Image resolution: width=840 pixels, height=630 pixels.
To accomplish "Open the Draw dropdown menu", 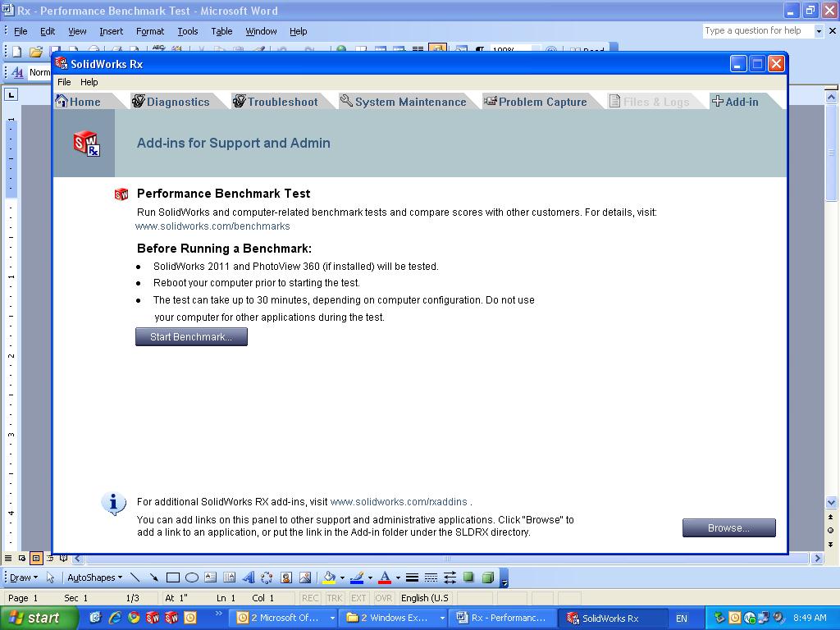I will tap(24, 577).
